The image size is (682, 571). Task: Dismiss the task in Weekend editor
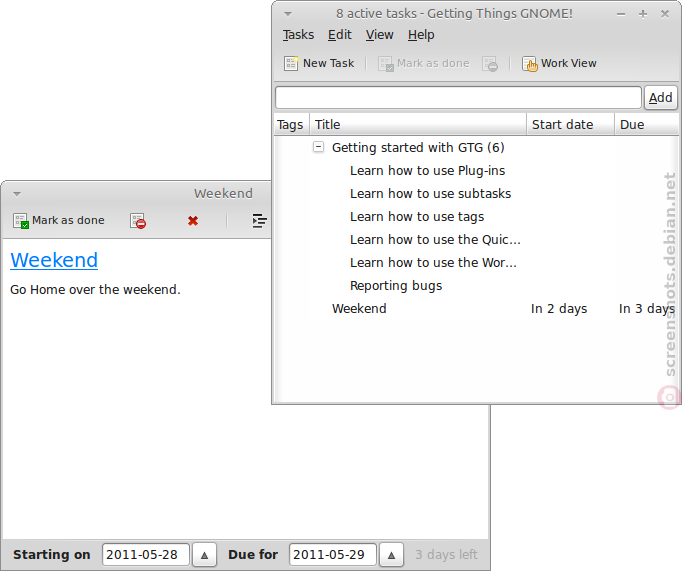pyautogui.click(x=138, y=221)
